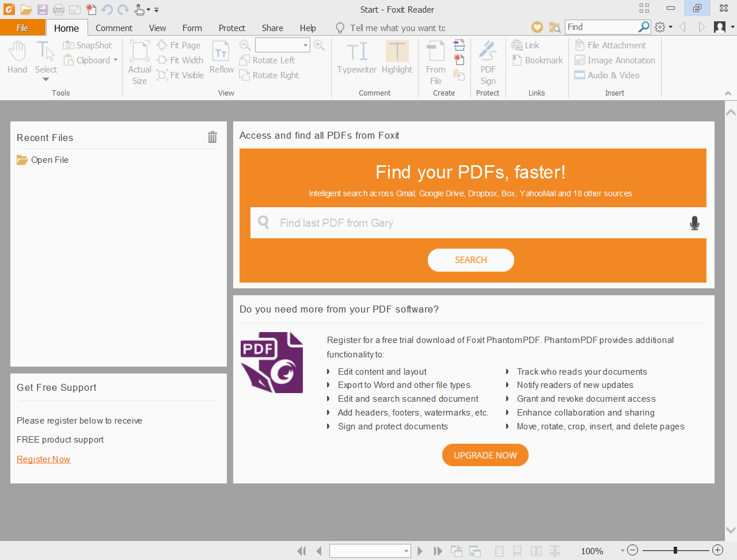Image resolution: width=737 pixels, height=560 pixels.
Task: Open the Clipboard dropdown
Action: [x=116, y=60]
